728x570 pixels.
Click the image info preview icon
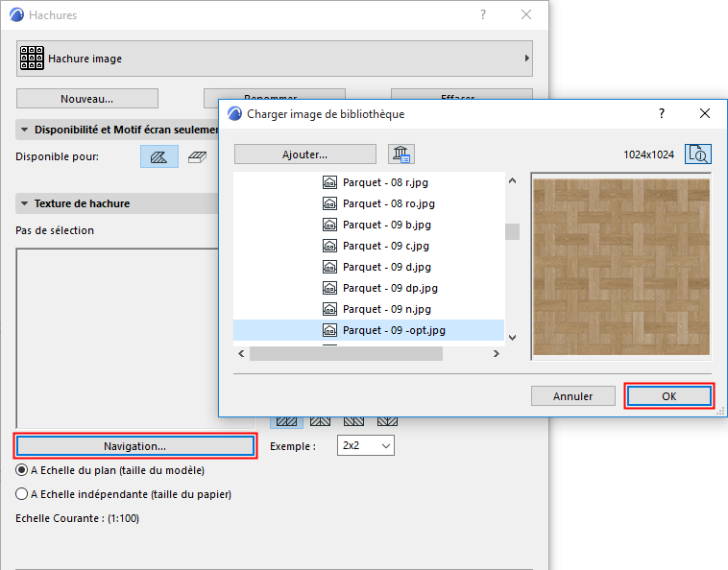pyautogui.click(x=698, y=154)
